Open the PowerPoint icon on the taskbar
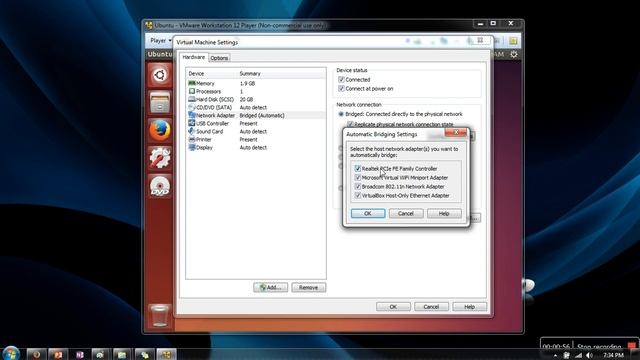640x360 pixels. coord(58,355)
